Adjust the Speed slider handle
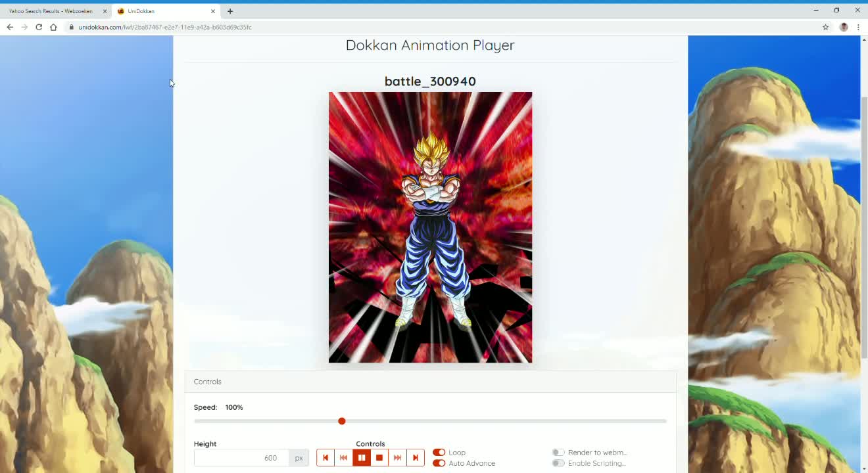 [x=342, y=421]
